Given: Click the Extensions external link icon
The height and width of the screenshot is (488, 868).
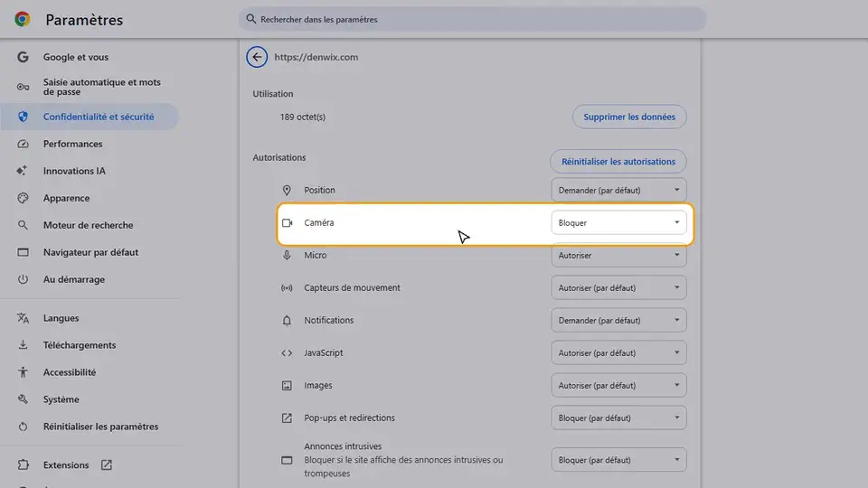Looking at the screenshot, I should coord(107,465).
